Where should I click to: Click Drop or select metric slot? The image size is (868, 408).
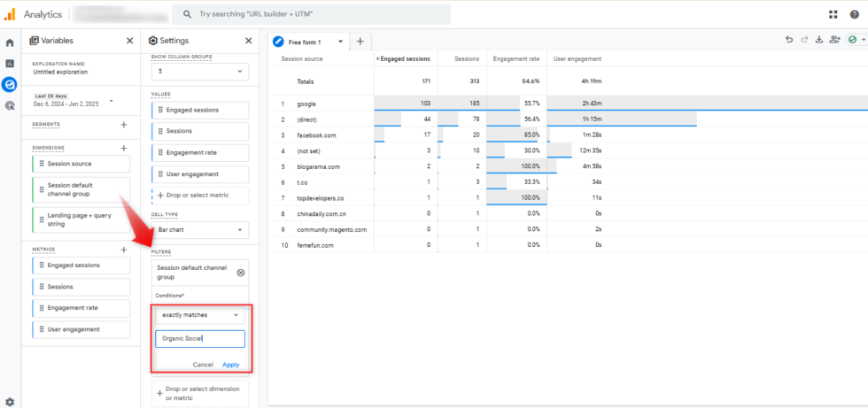[200, 196]
